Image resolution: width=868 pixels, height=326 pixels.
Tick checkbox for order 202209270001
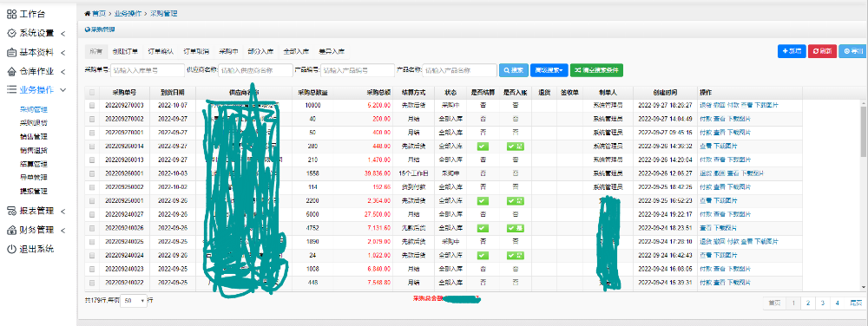(92, 133)
